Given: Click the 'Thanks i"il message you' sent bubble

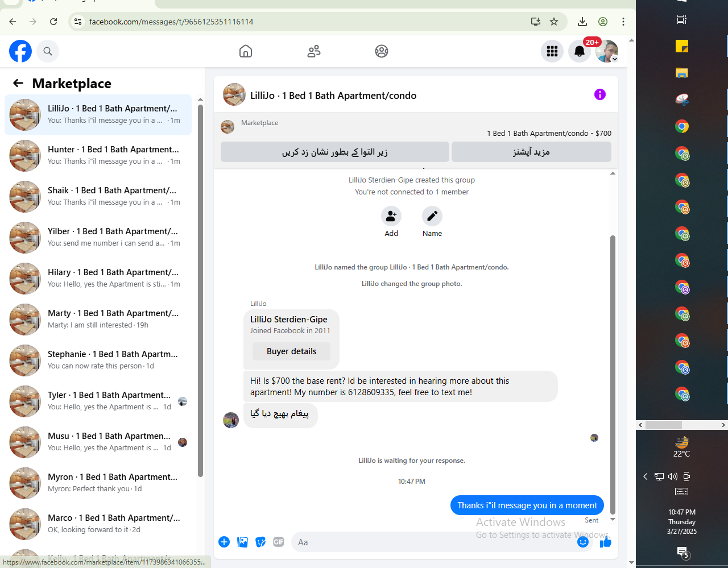Looking at the screenshot, I should (527, 505).
